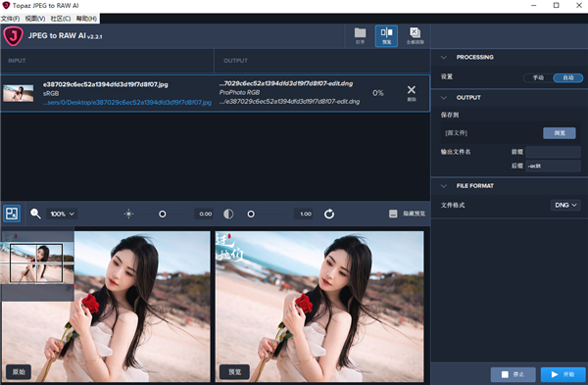The height and width of the screenshot is (385, 588).
Task: Click the 0% progress indicator
Action: 378,93
